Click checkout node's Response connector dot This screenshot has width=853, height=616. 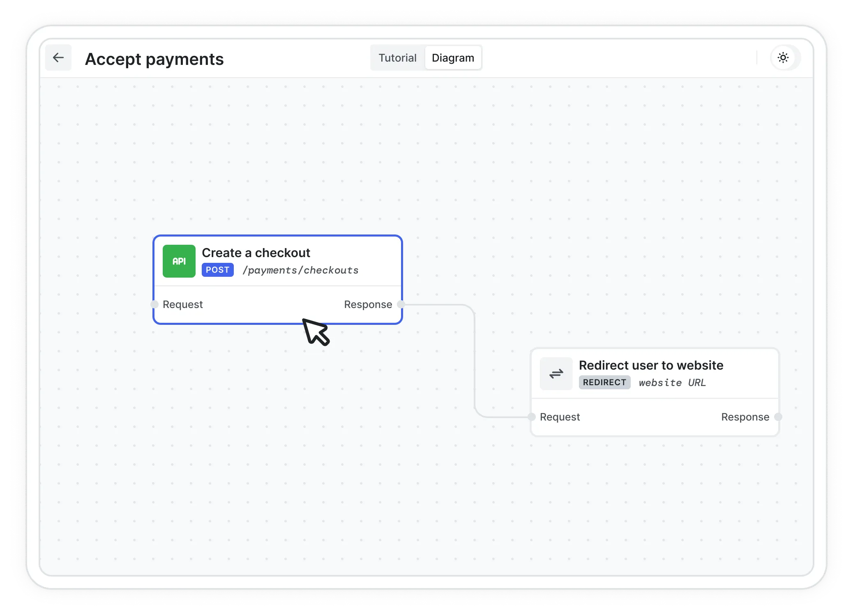(401, 304)
